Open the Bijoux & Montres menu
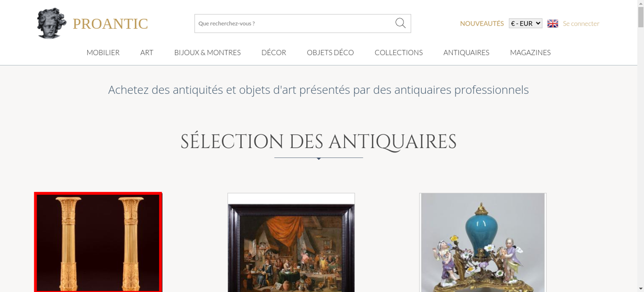This screenshot has height=292, width=644. [x=207, y=52]
